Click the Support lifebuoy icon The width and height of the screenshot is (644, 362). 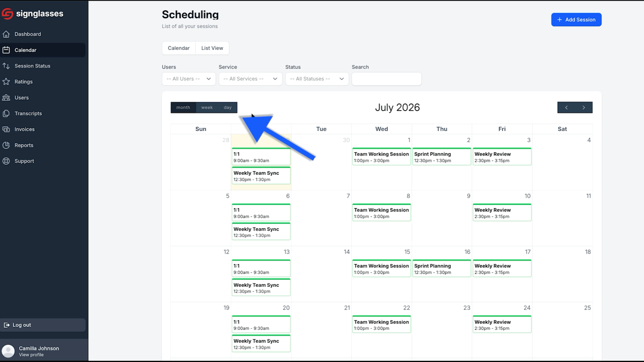point(6,161)
